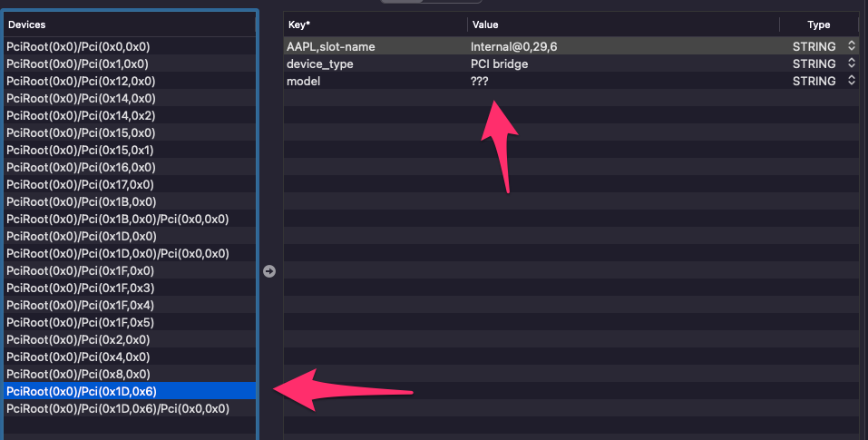Viewport: 868px width, 440px height.
Task: Select device PciRoot(0x0)/Pci(0x1F,0x4)
Action: point(130,305)
